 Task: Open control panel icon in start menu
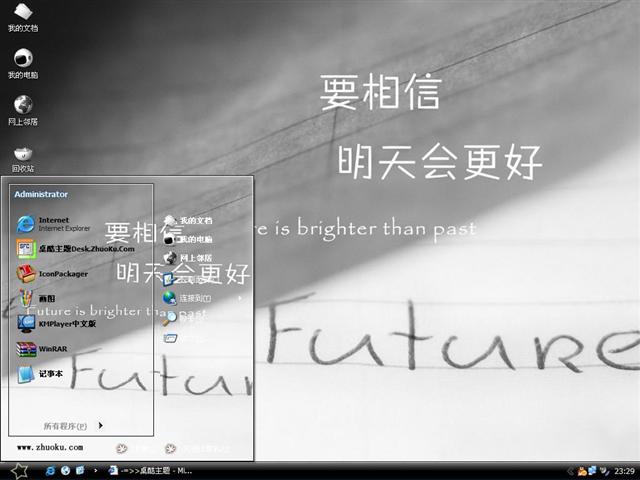(169, 279)
